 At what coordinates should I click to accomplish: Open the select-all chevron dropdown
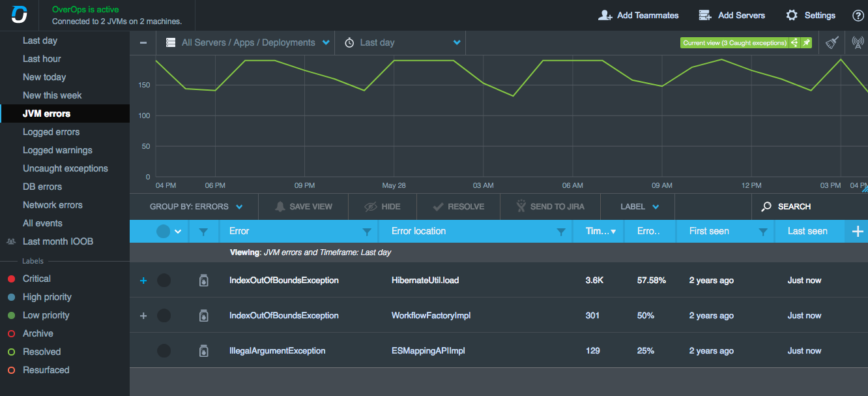(x=178, y=232)
